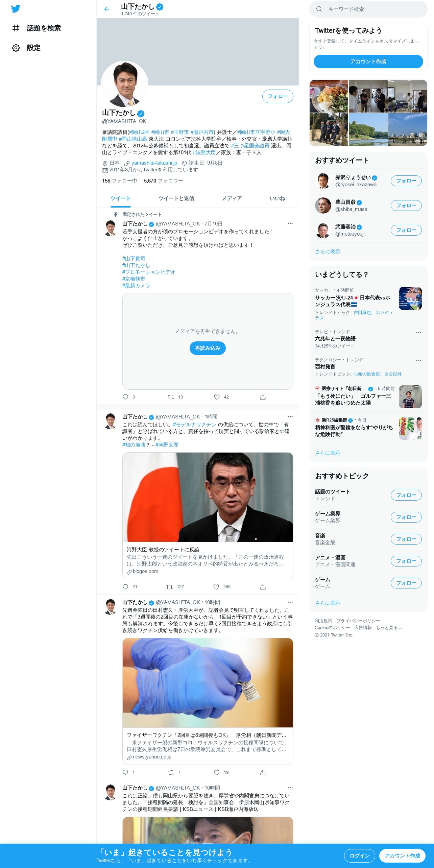Follow the アニメ・漫画 topic

[406, 561]
